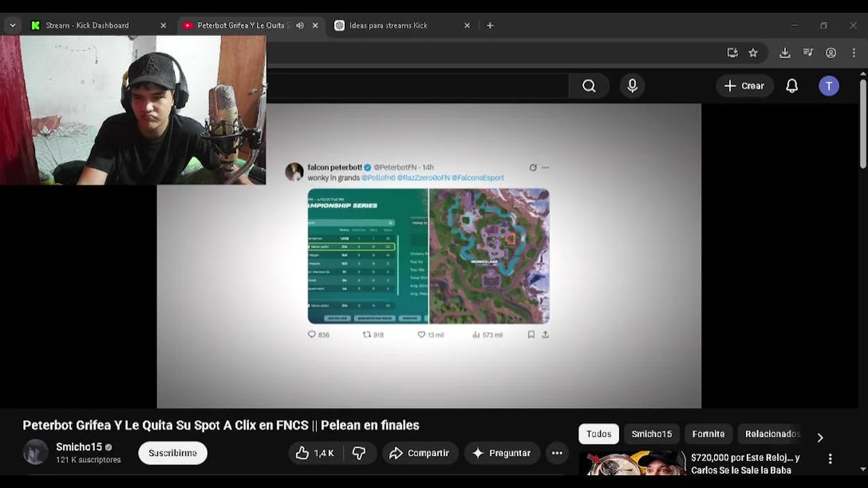
Task: Start voice search with microphone icon
Action: [632, 86]
